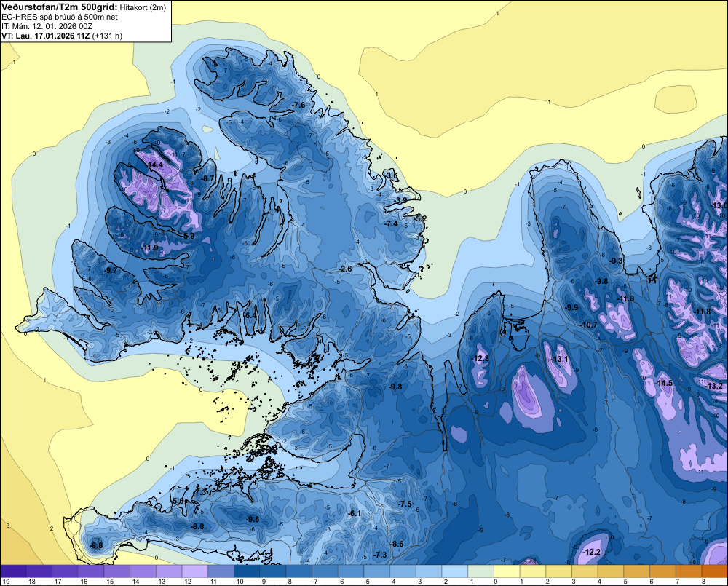Click the '-9.7' temperature value on the map
Viewport: 728px width, 586px height.
[x=110, y=270]
